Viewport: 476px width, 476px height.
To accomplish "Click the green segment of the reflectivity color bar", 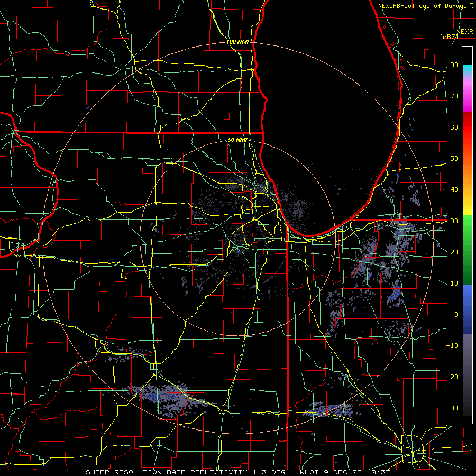I will [x=467, y=250].
